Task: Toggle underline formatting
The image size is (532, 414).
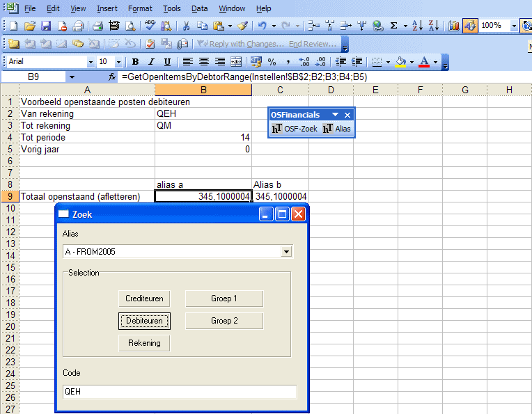Action: pyautogui.click(x=167, y=62)
